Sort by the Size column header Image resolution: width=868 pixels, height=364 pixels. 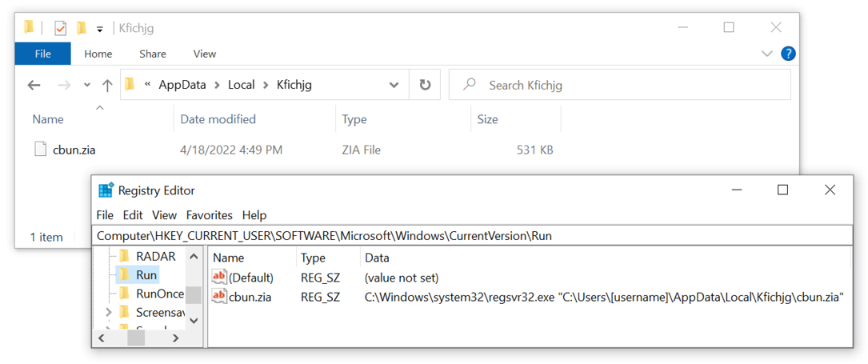coord(488,119)
